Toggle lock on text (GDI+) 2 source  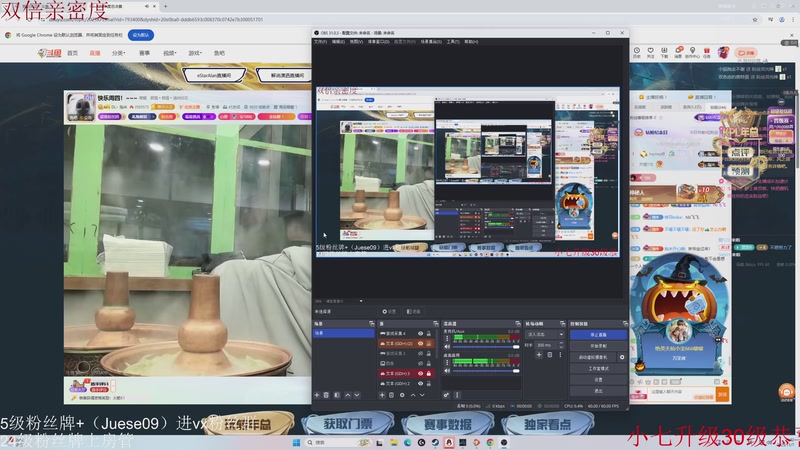(x=429, y=384)
